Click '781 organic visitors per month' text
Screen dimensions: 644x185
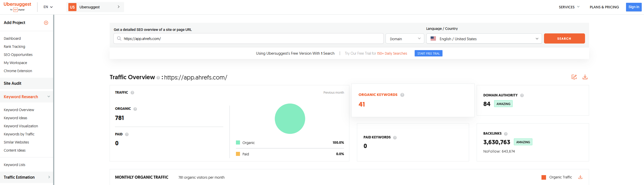(x=202, y=177)
